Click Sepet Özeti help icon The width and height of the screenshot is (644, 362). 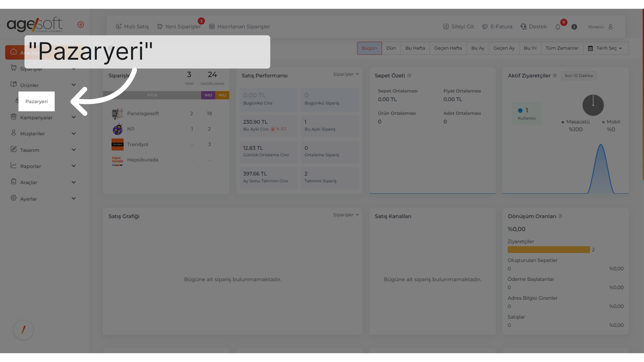tap(409, 76)
